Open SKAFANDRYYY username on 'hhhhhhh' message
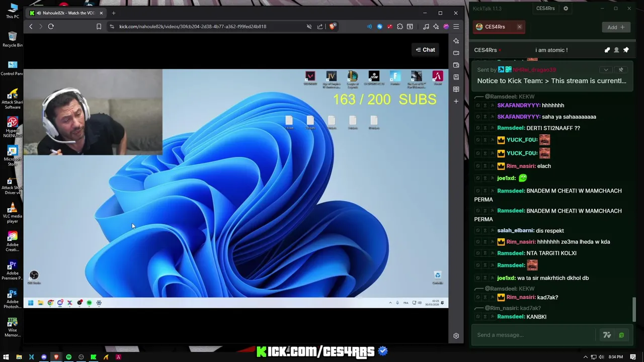The height and width of the screenshot is (362, 644). coord(519,106)
